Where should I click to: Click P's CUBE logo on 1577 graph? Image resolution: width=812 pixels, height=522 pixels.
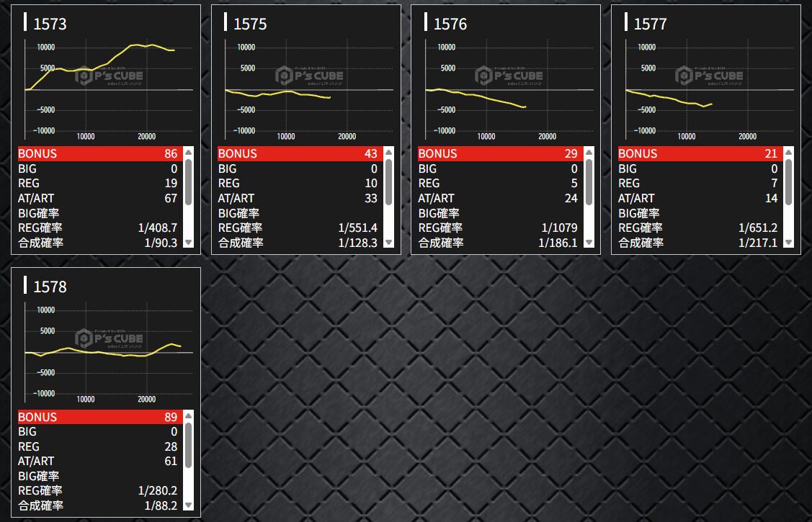point(710,76)
